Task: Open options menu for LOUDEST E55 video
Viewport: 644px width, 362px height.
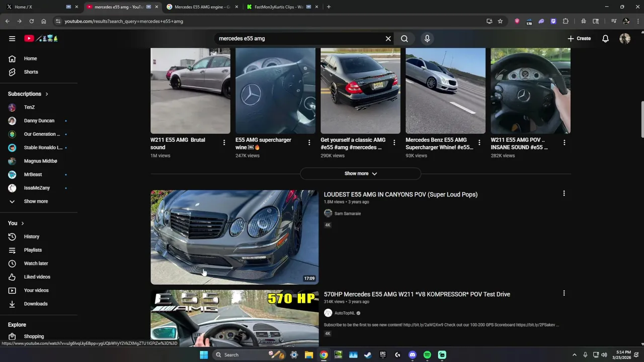Action: [x=564, y=194]
